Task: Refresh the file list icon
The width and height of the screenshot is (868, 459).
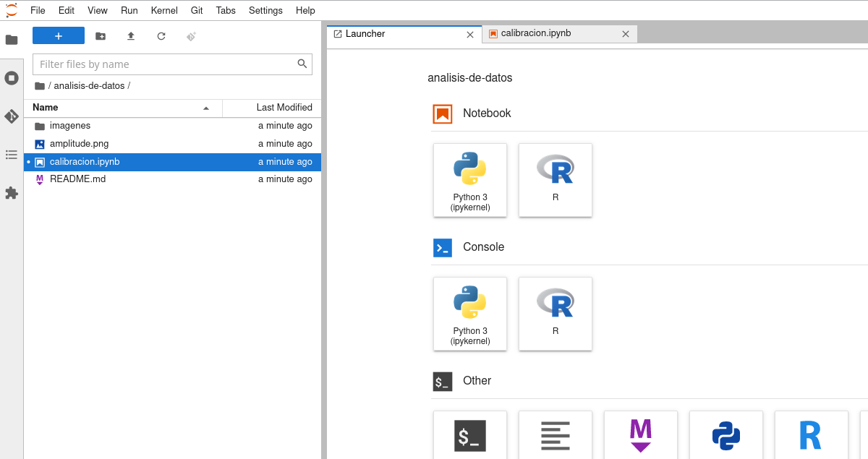Action: [161, 35]
